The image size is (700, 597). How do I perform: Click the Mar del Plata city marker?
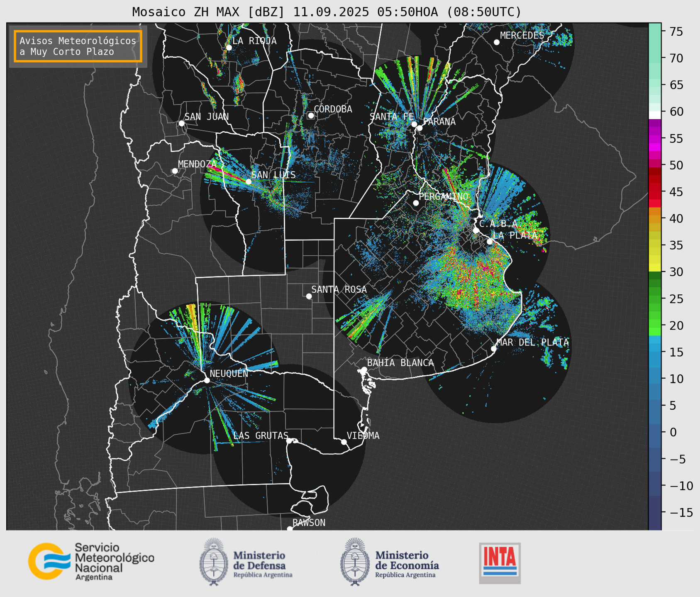[494, 349]
